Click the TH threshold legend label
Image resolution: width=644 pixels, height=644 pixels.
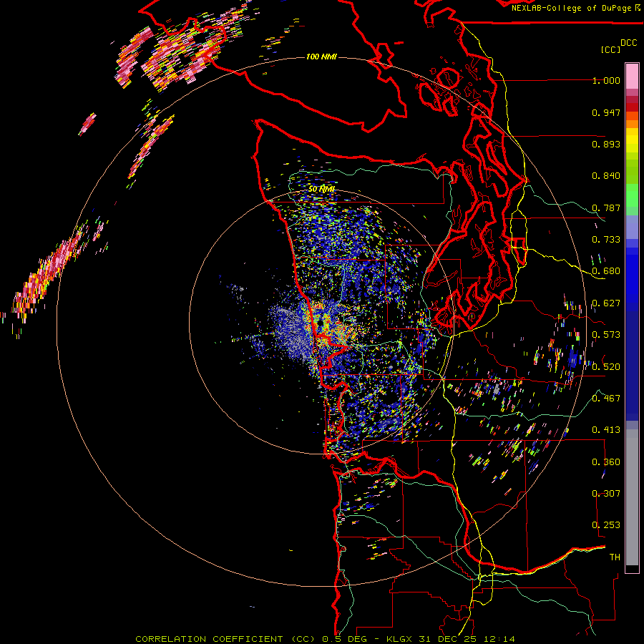[615, 557]
